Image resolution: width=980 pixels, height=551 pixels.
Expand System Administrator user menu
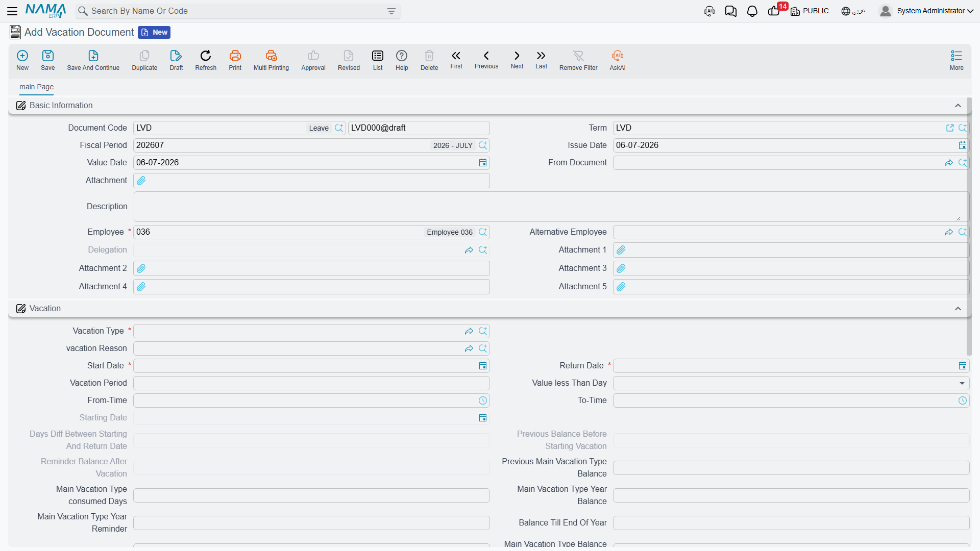click(926, 11)
